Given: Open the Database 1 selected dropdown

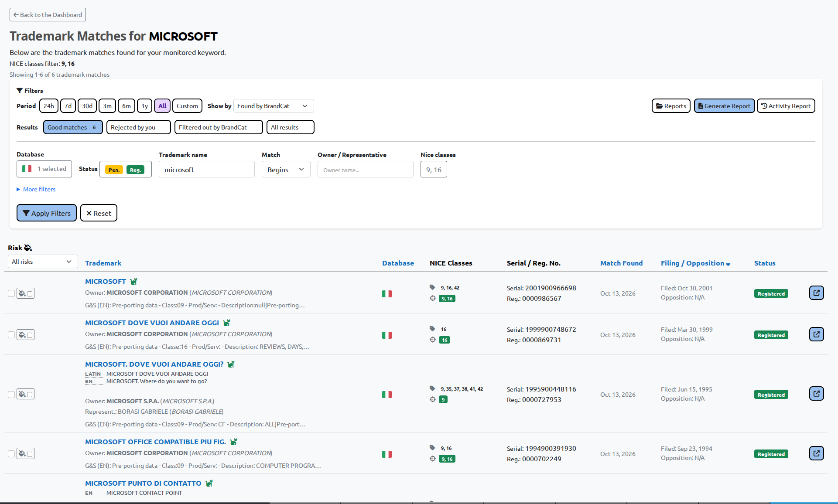Looking at the screenshot, I should pos(44,169).
